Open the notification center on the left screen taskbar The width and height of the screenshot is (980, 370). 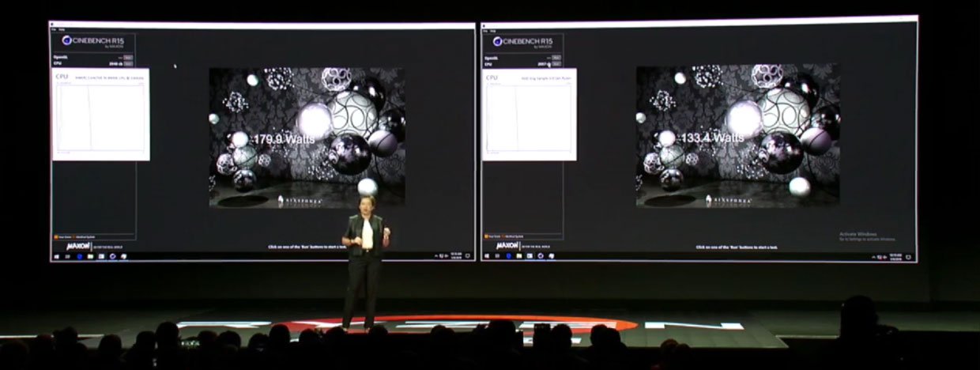tap(467, 256)
